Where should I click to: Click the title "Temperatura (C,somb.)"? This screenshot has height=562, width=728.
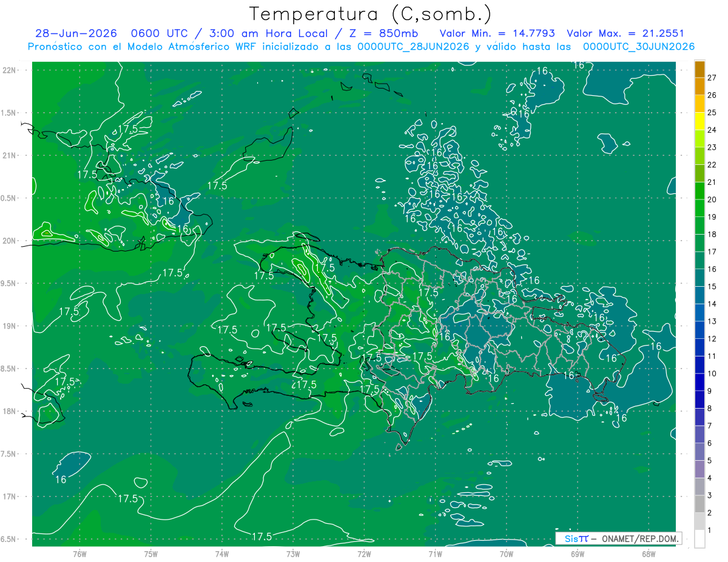[x=371, y=14]
